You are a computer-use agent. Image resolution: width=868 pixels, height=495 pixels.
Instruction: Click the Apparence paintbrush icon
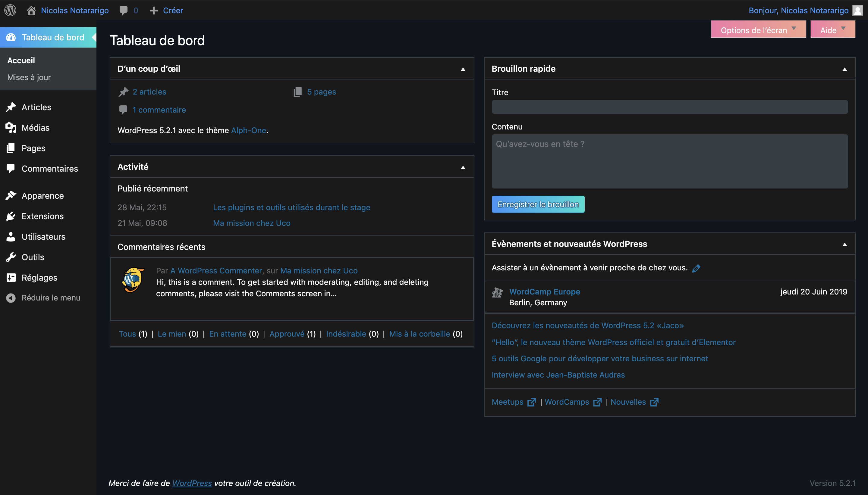[11, 195]
